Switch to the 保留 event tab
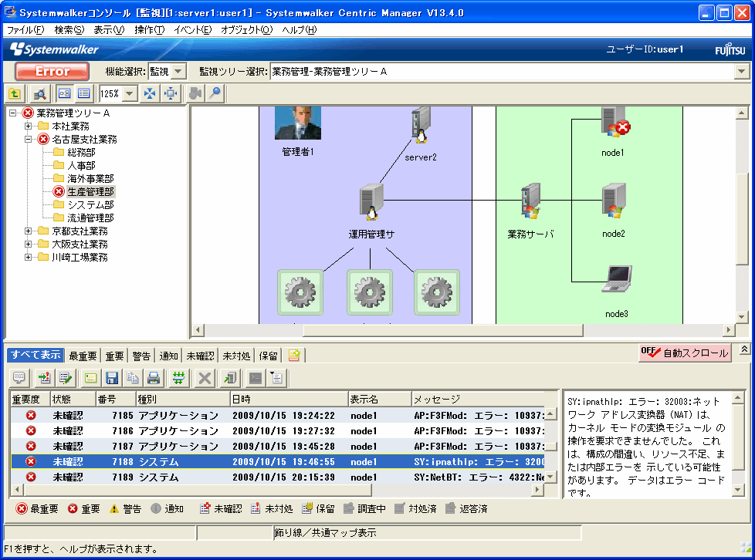 (x=268, y=356)
